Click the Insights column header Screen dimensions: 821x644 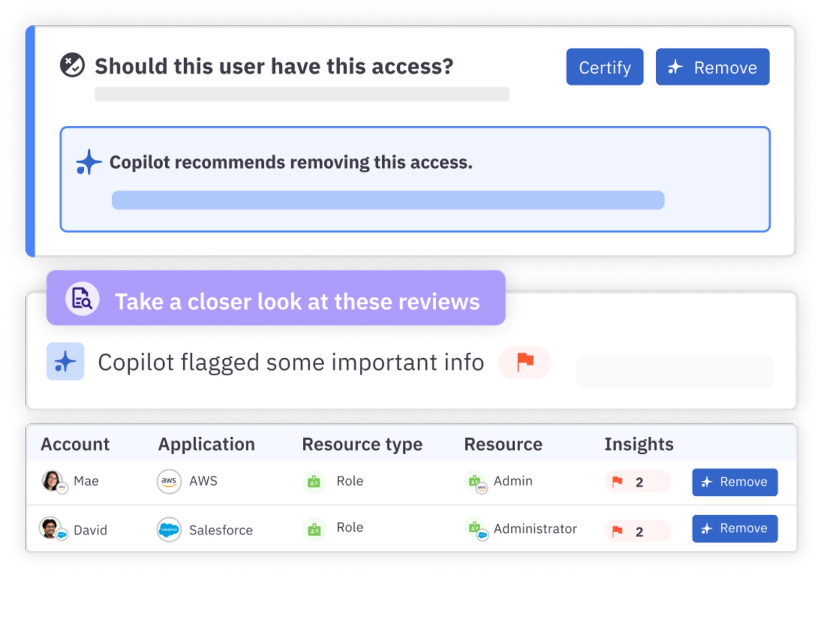click(638, 444)
